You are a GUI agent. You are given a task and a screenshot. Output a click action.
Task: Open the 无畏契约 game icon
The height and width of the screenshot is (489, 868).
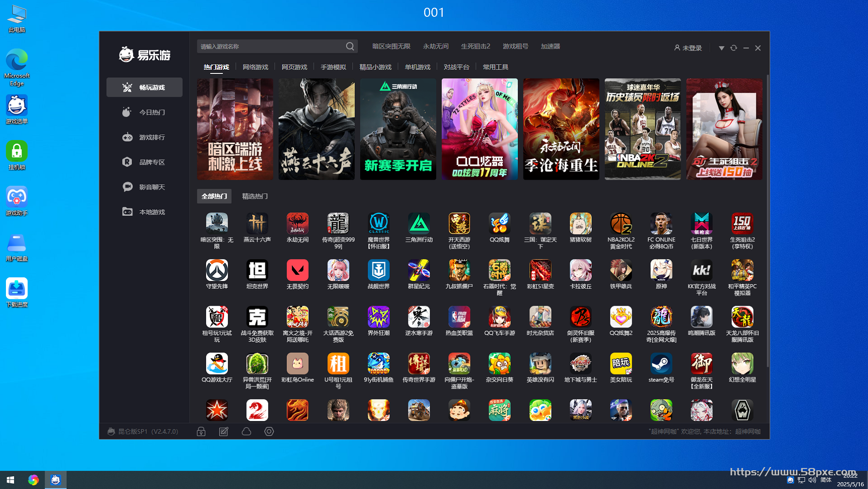click(x=297, y=271)
